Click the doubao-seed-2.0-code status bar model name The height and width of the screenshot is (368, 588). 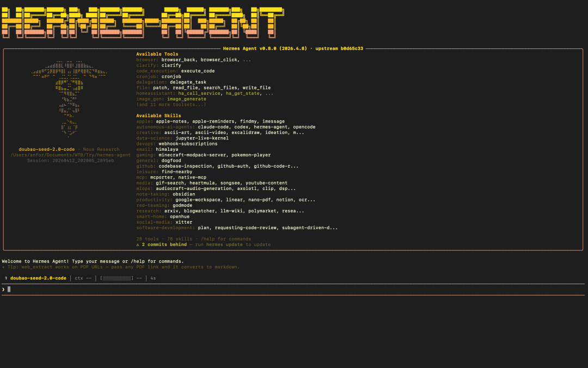point(38,278)
